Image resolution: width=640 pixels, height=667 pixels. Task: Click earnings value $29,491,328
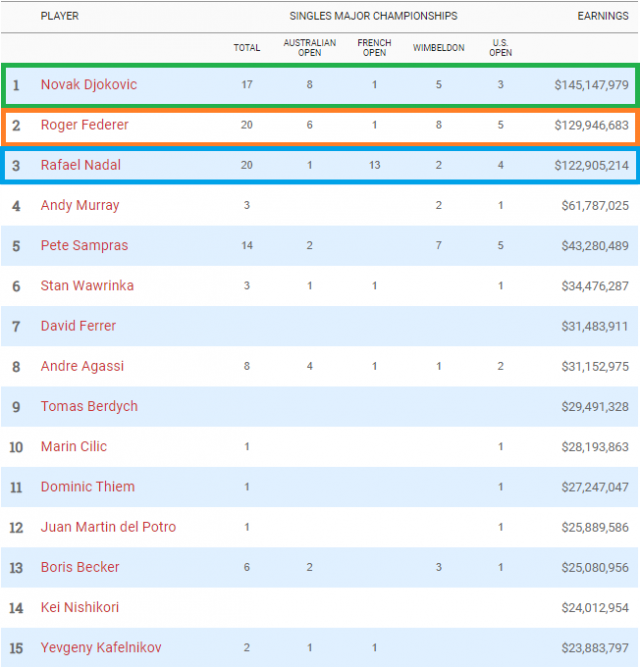pyautogui.click(x=595, y=407)
